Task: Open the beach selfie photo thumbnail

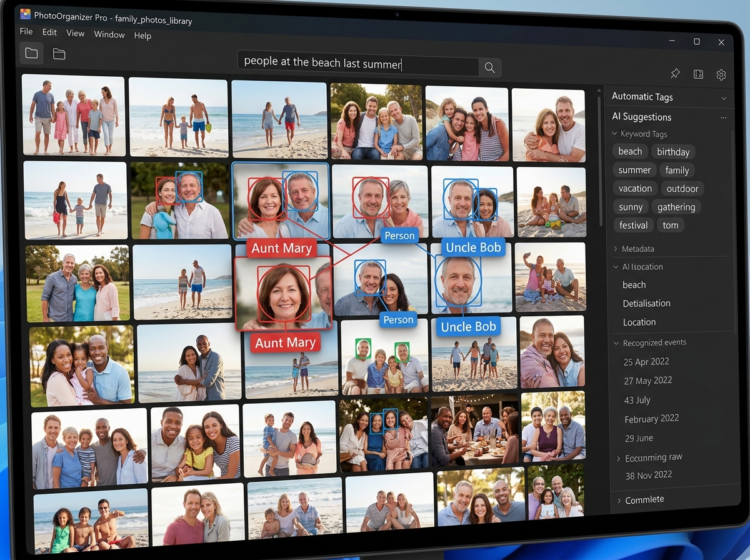Action: pos(550,276)
